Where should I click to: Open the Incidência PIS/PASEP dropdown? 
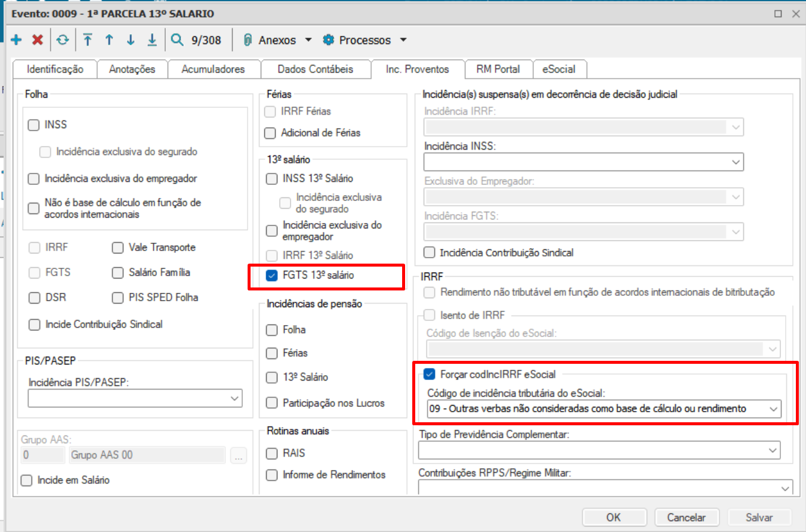[233, 398]
